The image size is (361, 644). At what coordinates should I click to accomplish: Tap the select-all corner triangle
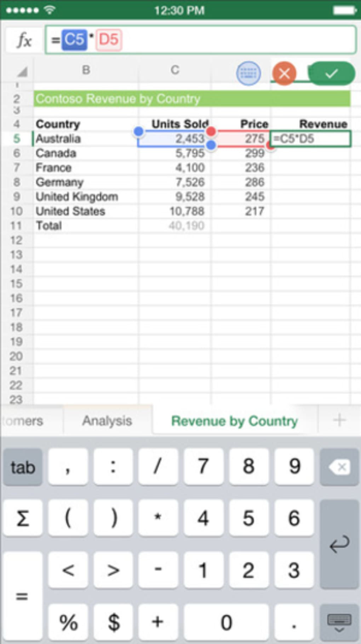pos(22,72)
